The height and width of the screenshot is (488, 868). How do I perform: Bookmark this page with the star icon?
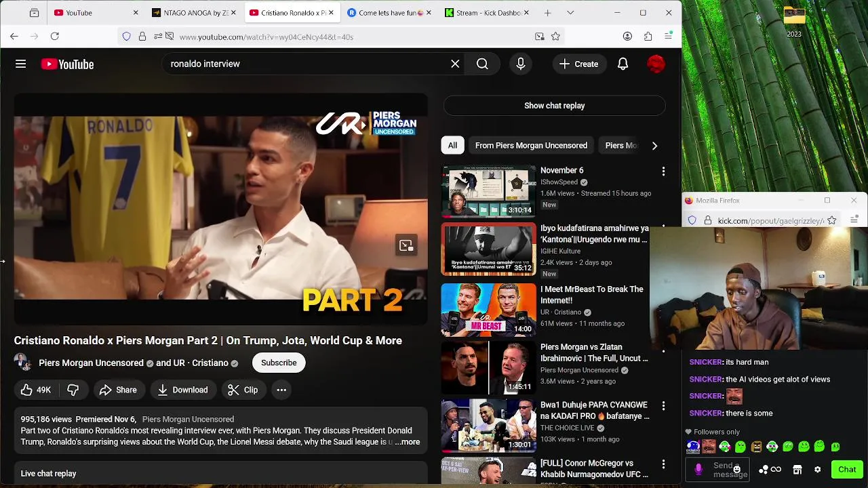coord(555,37)
